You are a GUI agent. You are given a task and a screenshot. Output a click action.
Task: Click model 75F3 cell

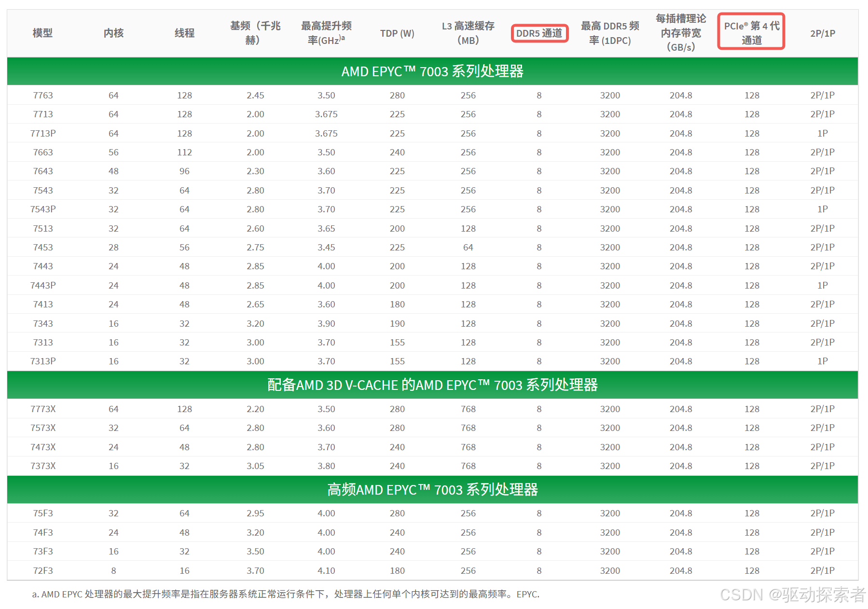(x=42, y=513)
